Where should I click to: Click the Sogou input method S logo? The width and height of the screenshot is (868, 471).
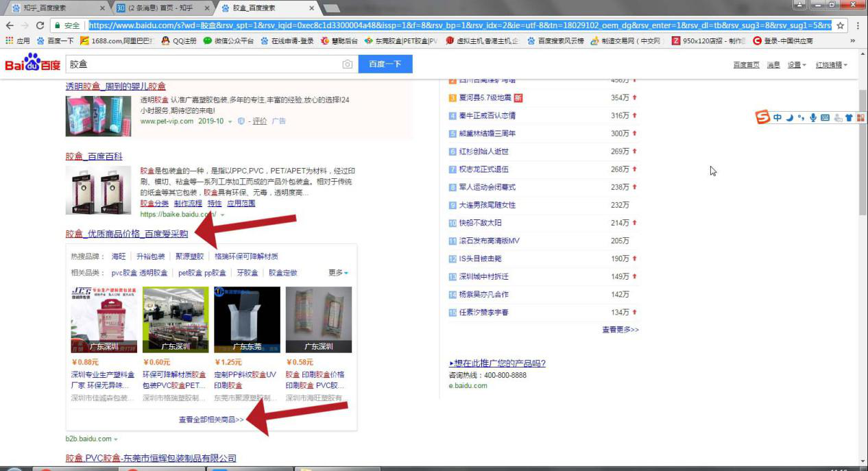[763, 117]
